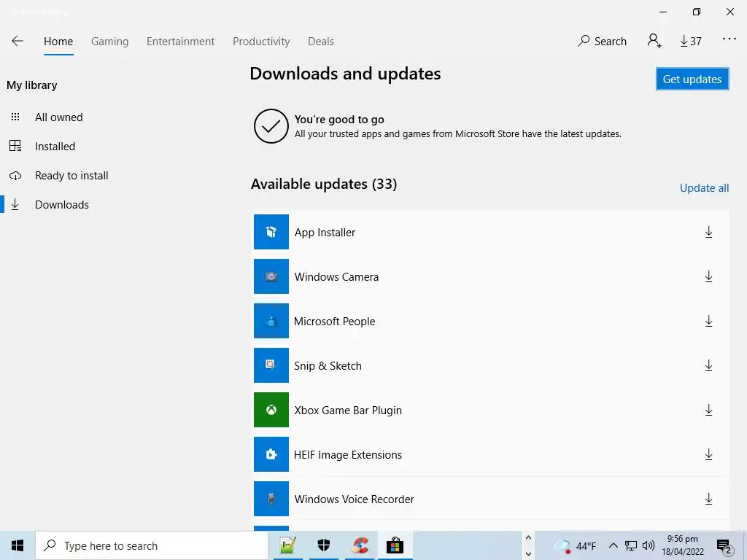Image resolution: width=747 pixels, height=560 pixels.
Task: Click the Snip & Sketch app icon
Action: click(271, 365)
